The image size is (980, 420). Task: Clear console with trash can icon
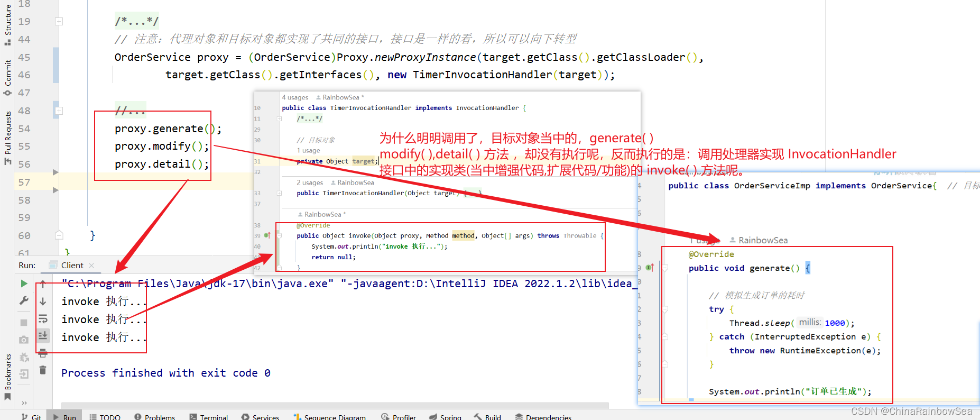43,370
